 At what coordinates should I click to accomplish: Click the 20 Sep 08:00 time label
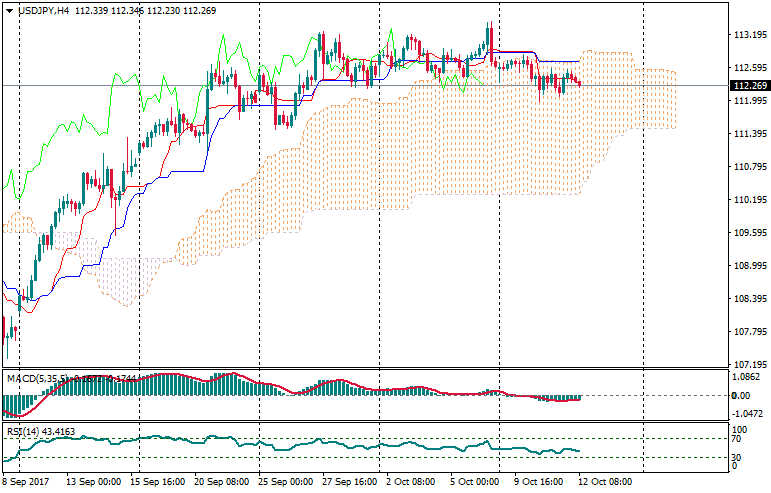[221, 482]
